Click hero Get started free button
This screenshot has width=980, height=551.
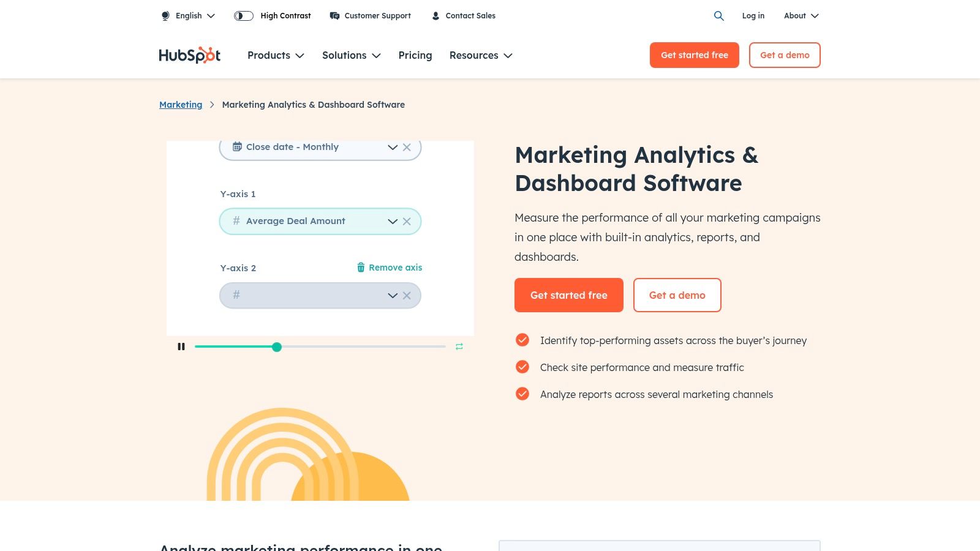click(569, 295)
